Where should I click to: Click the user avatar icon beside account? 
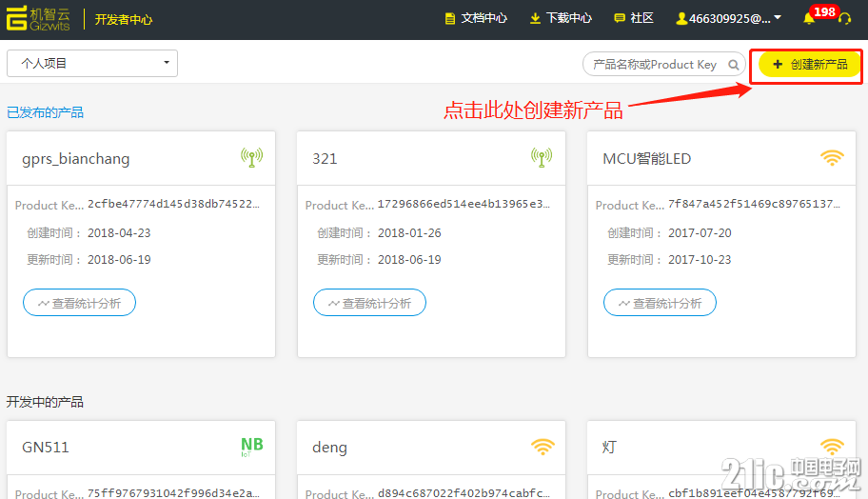coord(681,19)
